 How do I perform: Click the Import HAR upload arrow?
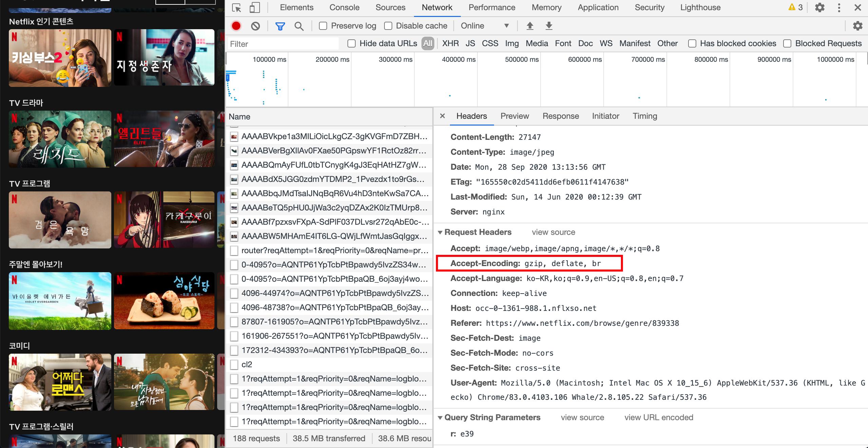[x=530, y=26]
